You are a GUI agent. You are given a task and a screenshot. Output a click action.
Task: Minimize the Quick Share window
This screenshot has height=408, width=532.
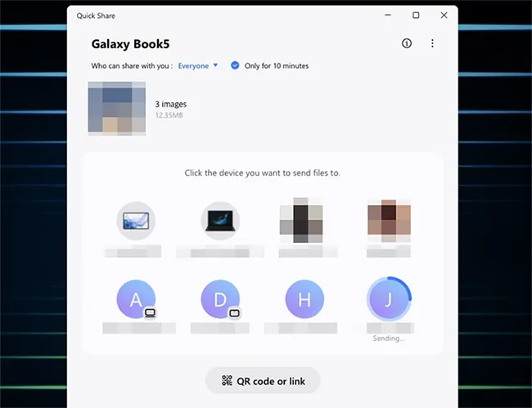coord(387,15)
